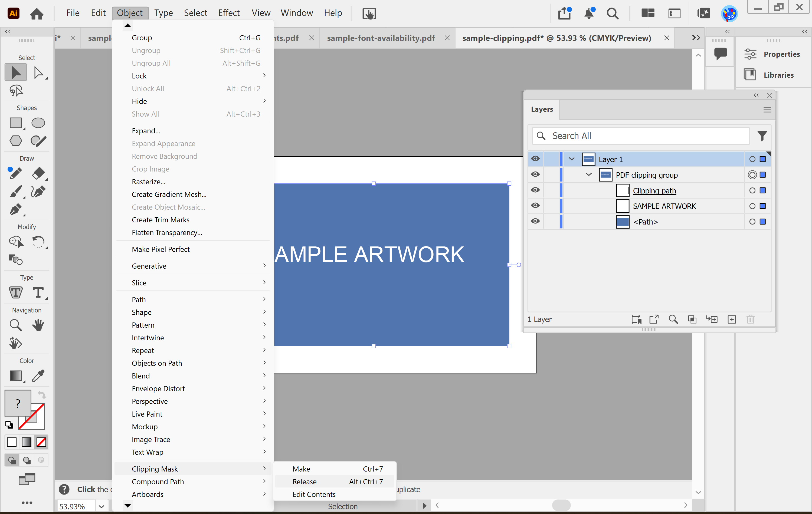Select the Gradient tool
The width and height of the screenshot is (812, 514).
[x=16, y=375]
